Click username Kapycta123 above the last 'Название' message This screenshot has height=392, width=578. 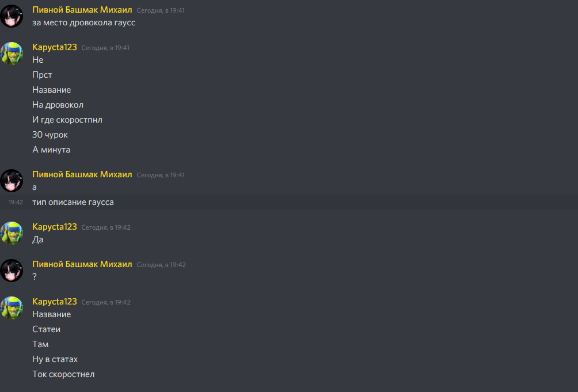tap(55, 302)
